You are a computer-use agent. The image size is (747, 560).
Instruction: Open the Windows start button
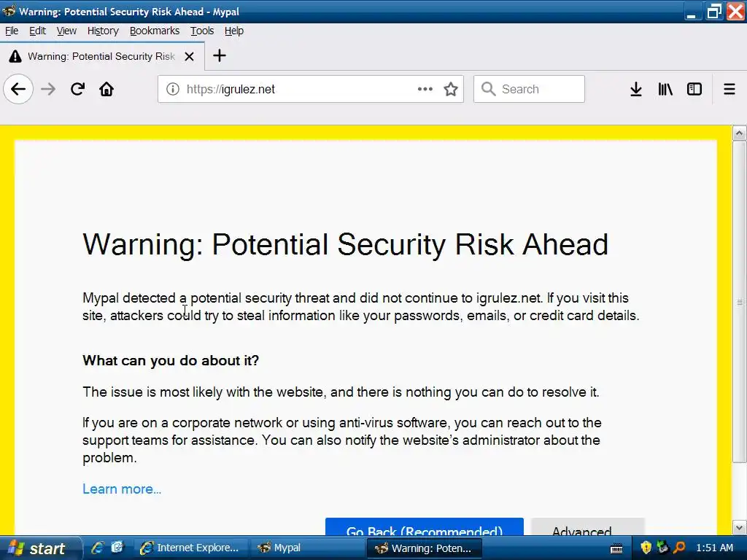click(41, 548)
